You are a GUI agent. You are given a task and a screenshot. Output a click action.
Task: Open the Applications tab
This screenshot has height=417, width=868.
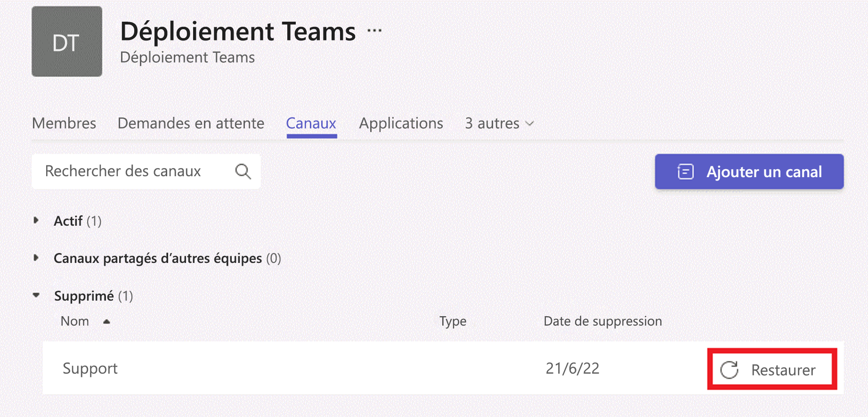pyautogui.click(x=401, y=123)
